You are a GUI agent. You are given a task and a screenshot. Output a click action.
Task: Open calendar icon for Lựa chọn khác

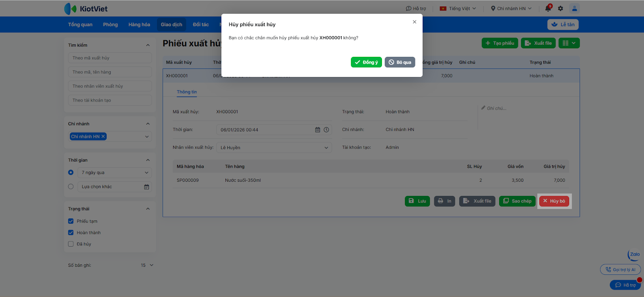[x=147, y=187]
